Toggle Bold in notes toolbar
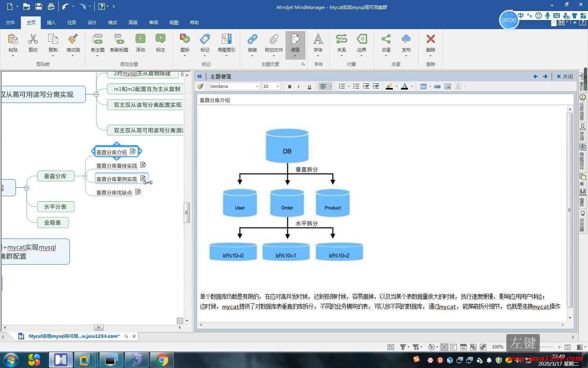The width and height of the screenshot is (588, 368). click(x=290, y=86)
